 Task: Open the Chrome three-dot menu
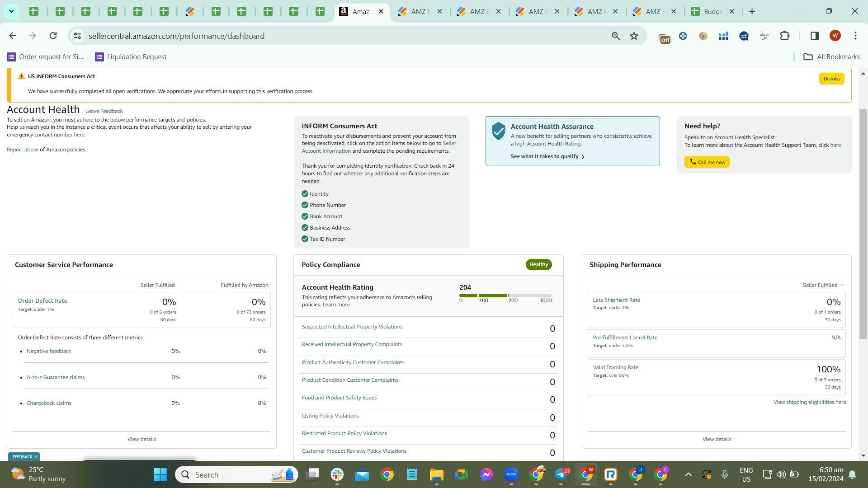pos(855,36)
